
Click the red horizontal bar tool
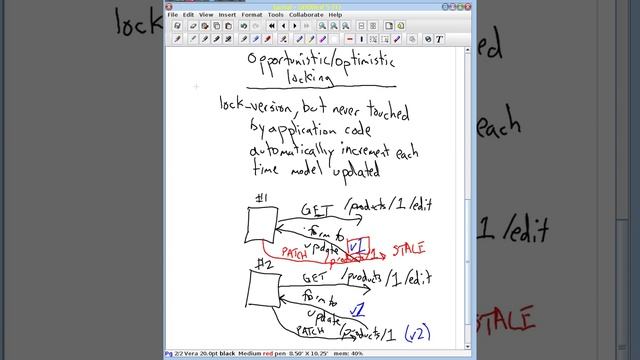350,39
